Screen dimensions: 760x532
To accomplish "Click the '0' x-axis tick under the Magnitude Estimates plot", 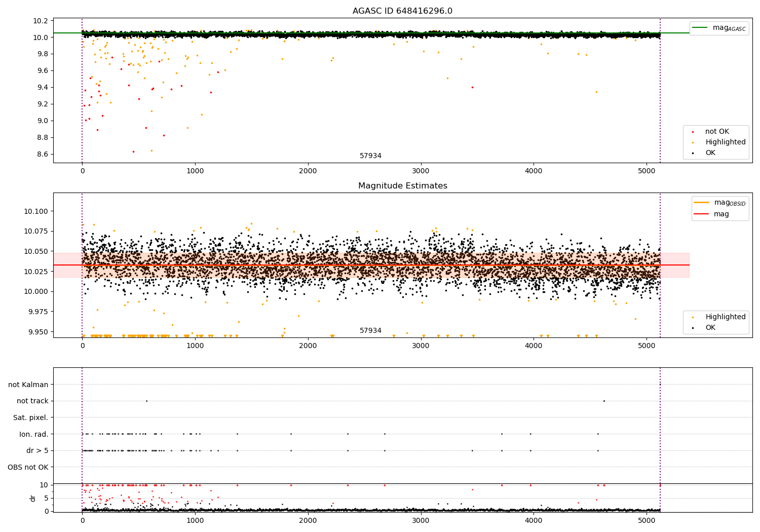I will point(82,346).
